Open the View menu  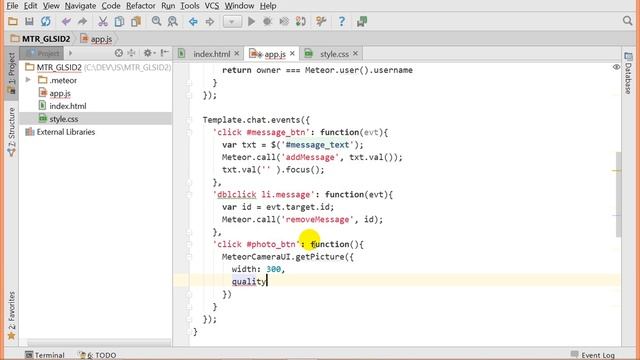51,6
